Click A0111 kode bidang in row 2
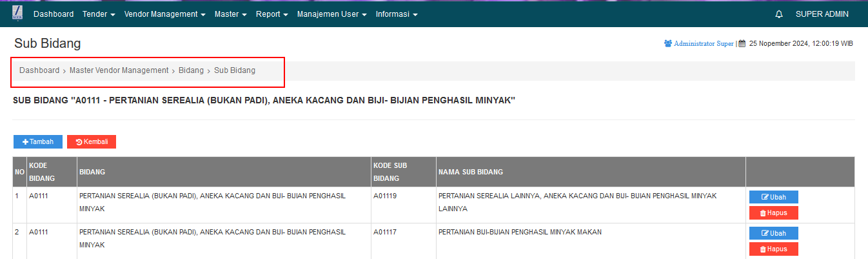 tap(37, 232)
